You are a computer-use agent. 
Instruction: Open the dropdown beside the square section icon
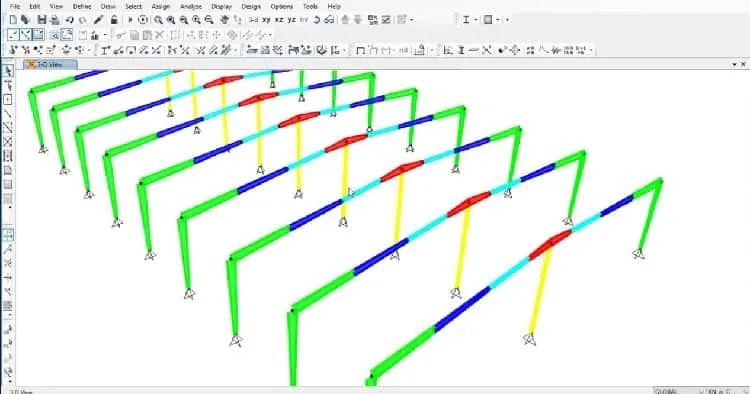click(498, 20)
